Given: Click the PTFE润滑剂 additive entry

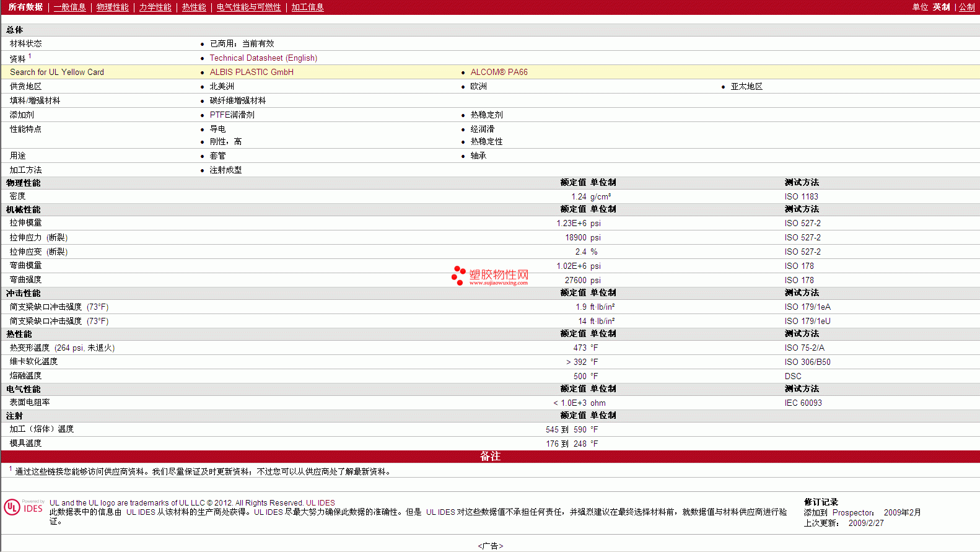Looking at the screenshot, I should coord(232,115).
